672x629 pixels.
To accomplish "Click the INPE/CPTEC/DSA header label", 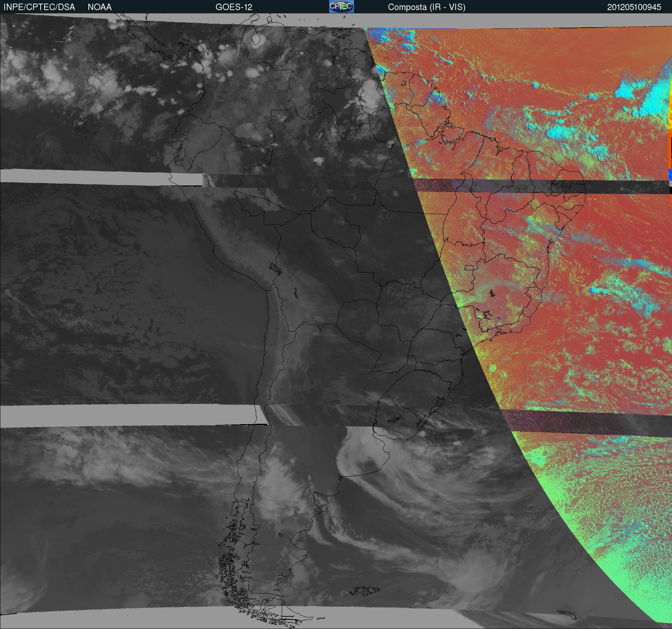I will 39,7.
